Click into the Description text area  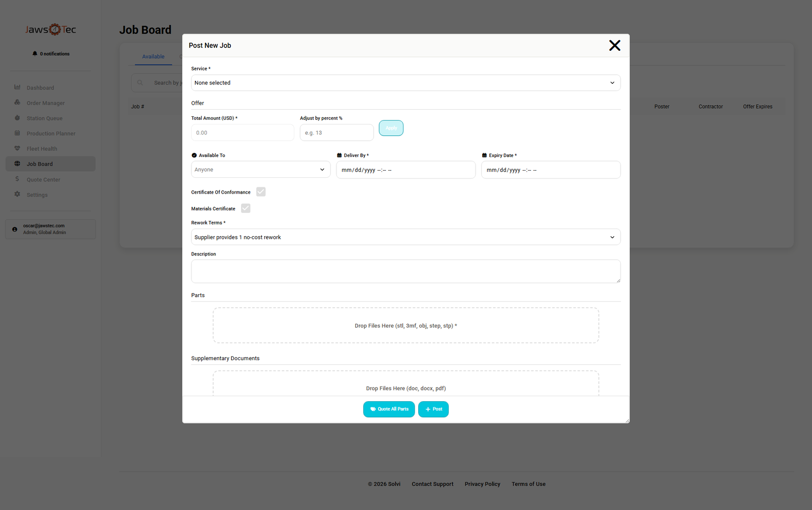click(x=406, y=271)
